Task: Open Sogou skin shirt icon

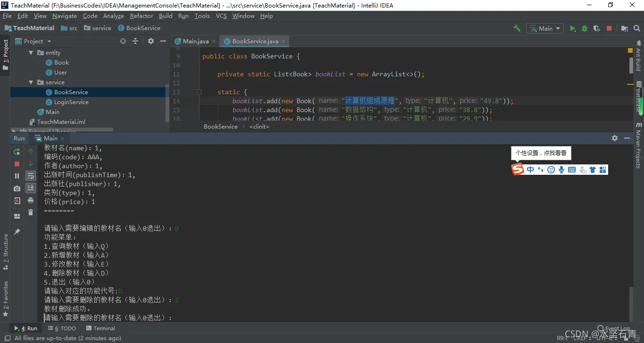Action: 593,170
